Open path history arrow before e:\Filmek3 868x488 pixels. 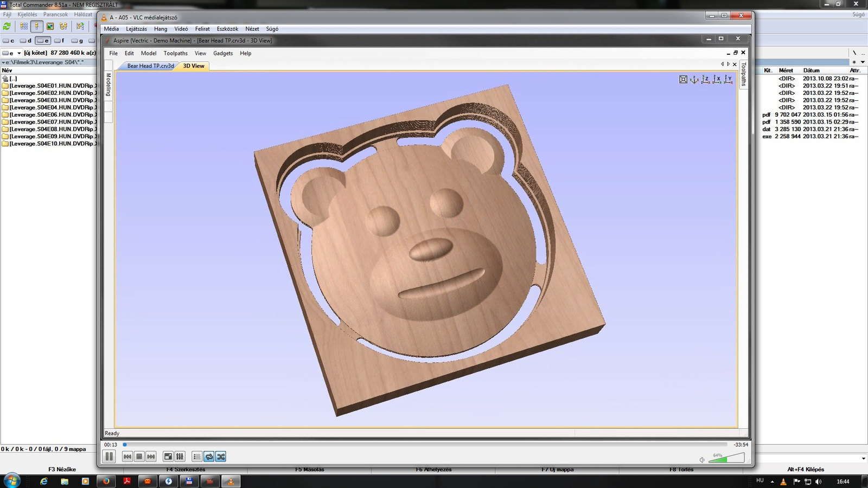click(3, 62)
